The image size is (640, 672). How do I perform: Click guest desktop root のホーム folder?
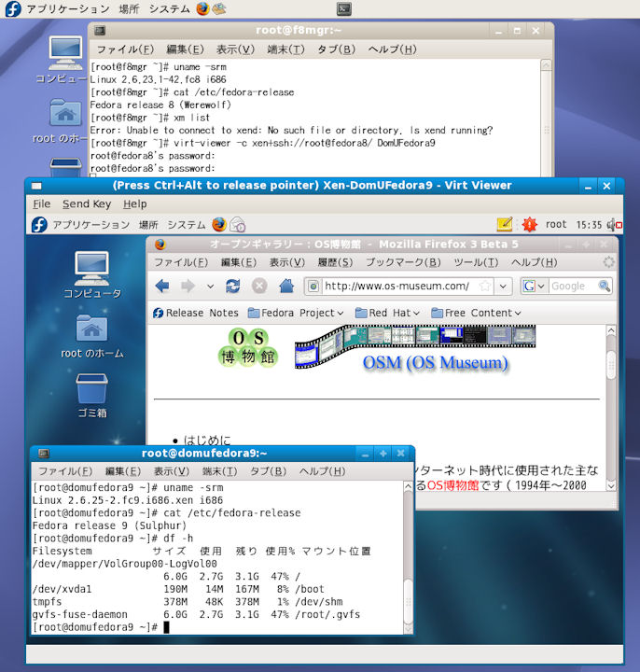click(91, 336)
